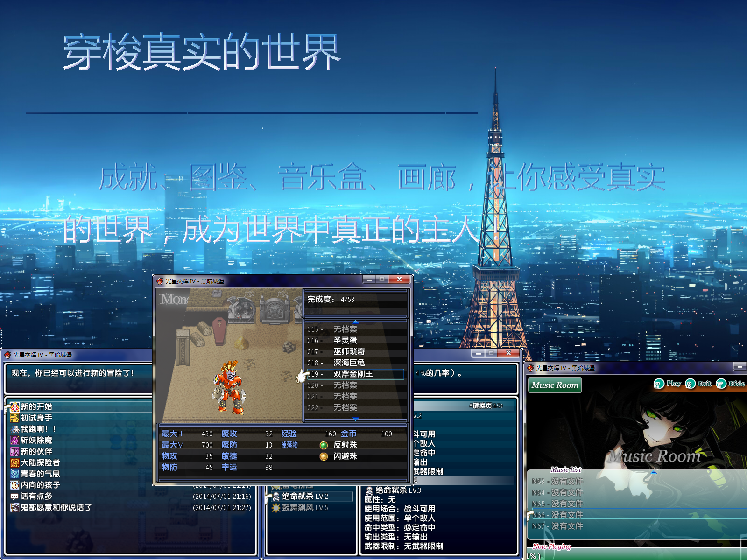
Task: Click the Play label in Music Room
Action: point(673,384)
